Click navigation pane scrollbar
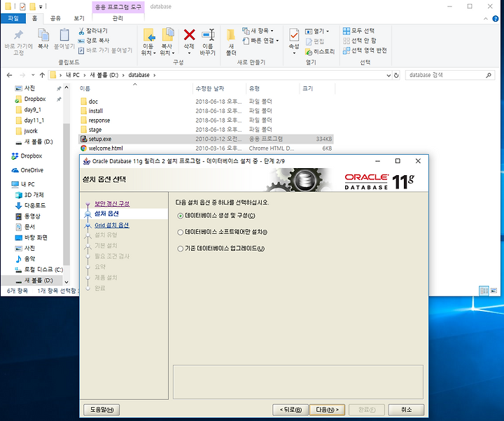The height and width of the screenshot is (421, 504). pos(66,195)
